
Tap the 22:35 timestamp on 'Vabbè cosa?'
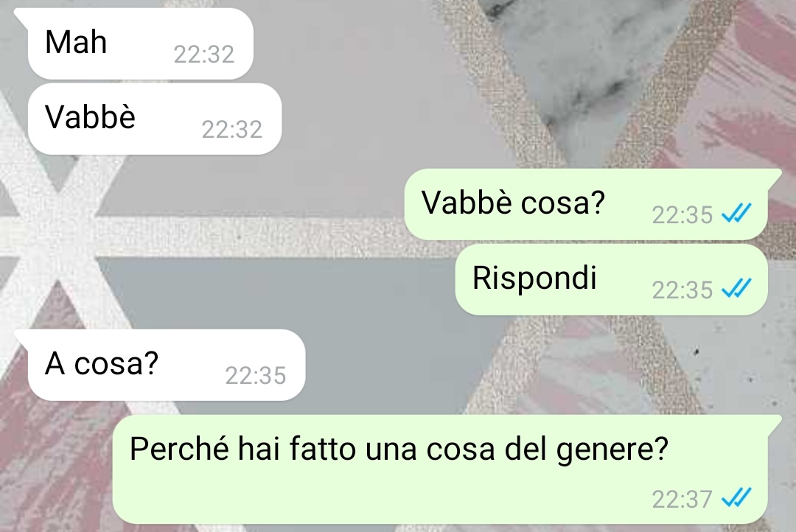[682, 215]
